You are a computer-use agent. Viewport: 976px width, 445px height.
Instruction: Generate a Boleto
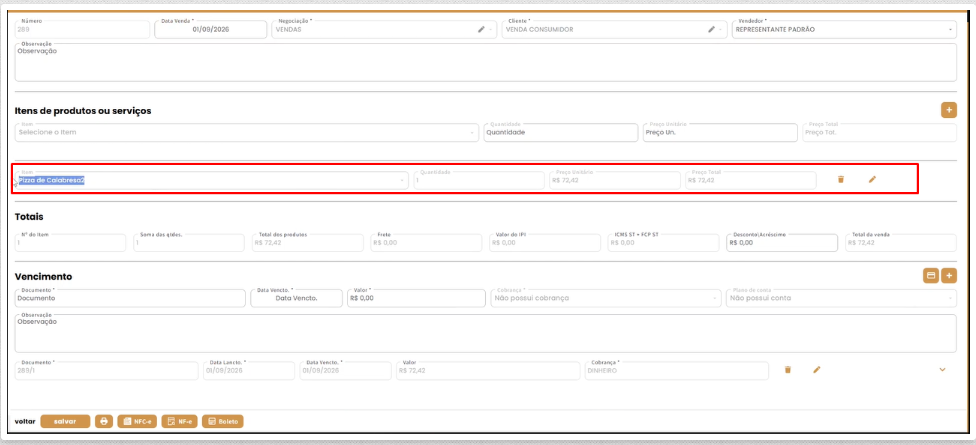(x=223, y=421)
